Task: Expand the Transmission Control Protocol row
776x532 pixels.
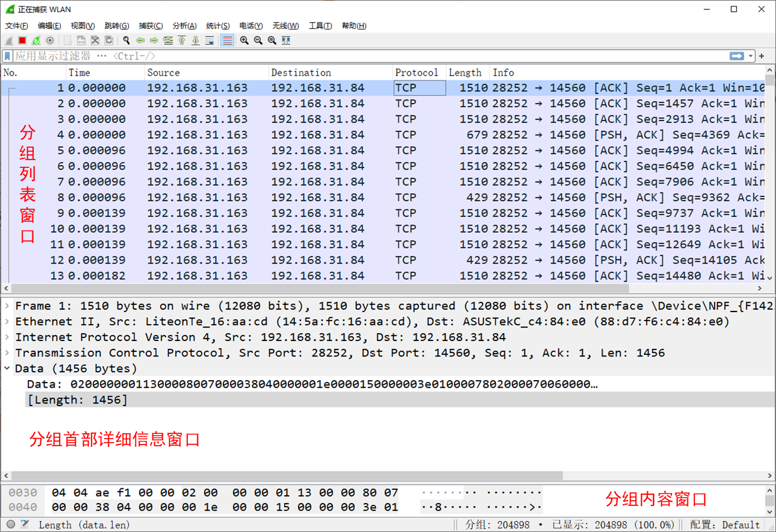Action: pyautogui.click(x=7, y=353)
